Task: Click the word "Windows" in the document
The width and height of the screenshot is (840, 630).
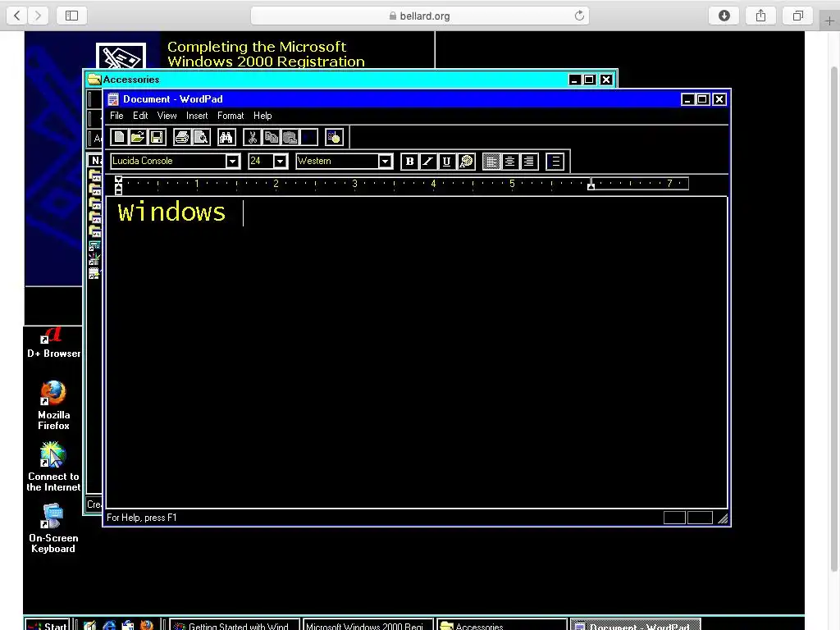Action: (171, 212)
